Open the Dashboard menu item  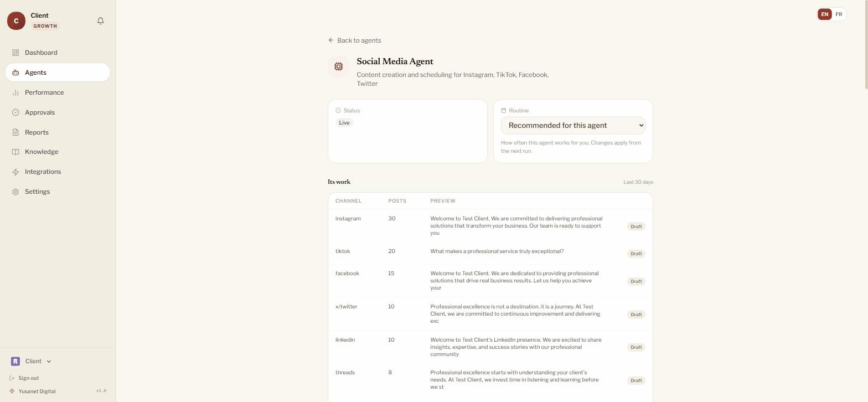tap(58, 53)
